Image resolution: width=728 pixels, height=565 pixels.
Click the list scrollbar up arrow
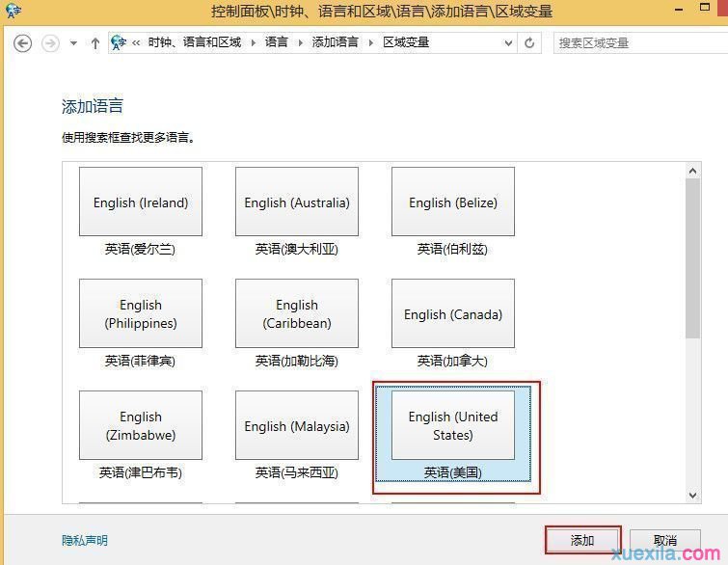coord(692,171)
